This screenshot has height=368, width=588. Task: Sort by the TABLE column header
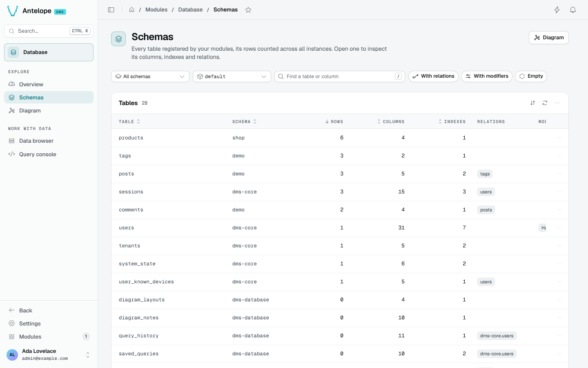coord(129,121)
